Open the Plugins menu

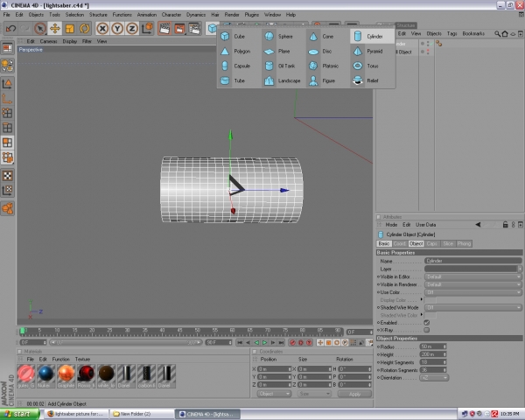[x=252, y=15]
